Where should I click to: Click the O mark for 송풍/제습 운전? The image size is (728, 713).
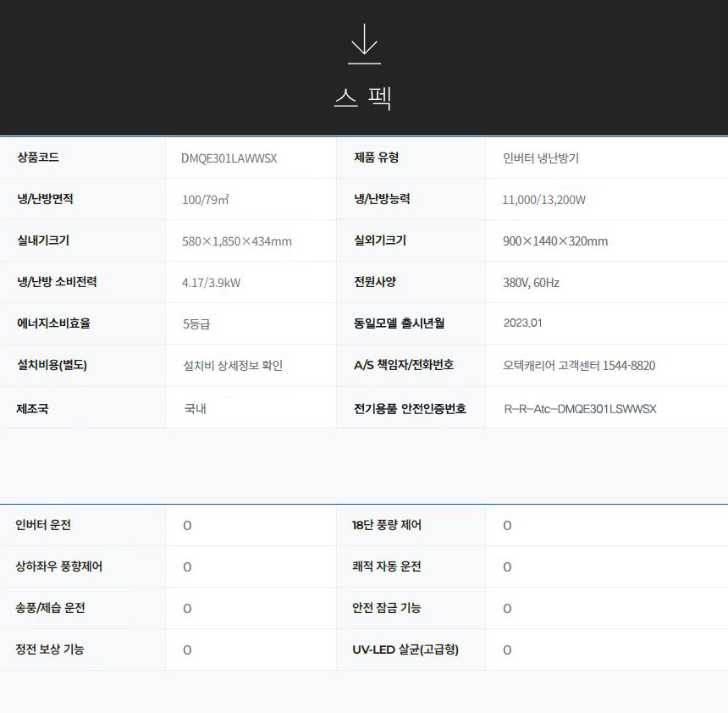187,609
